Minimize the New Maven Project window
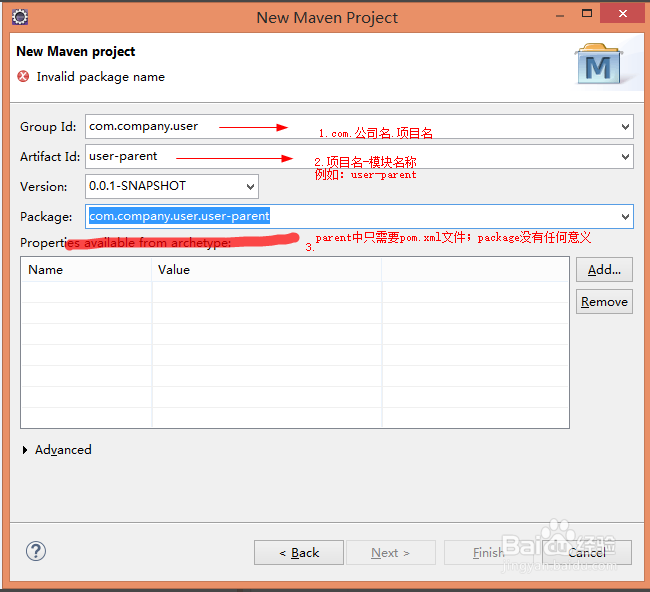 (x=560, y=16)
